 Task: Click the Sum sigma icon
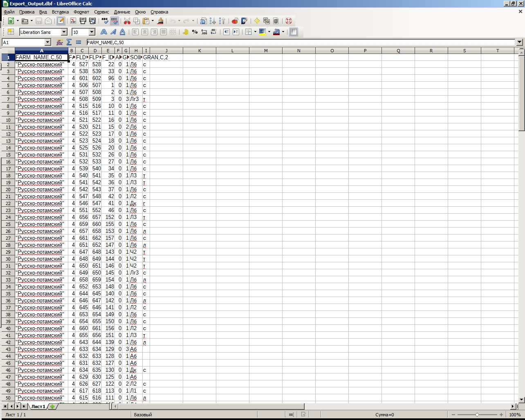point(69,42)
